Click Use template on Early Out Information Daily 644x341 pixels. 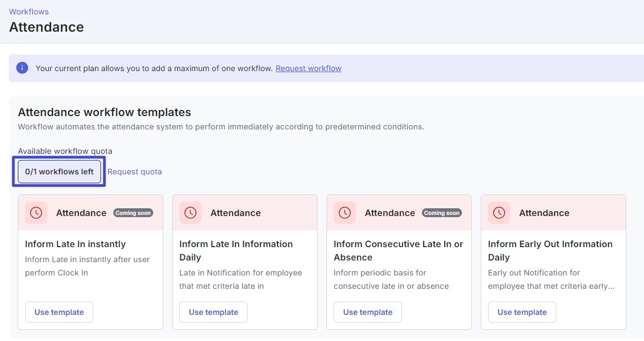tap(522, 312)
